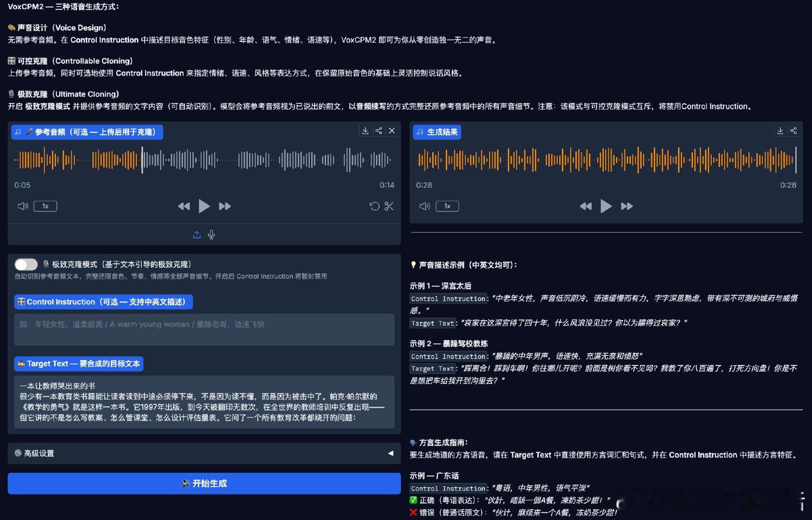
Task: Play the reference audio
Action: (x=204, y=206)
